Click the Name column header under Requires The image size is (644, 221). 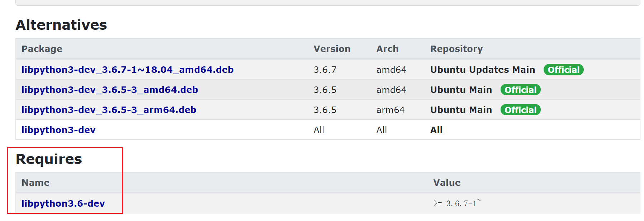coord(35,183)
